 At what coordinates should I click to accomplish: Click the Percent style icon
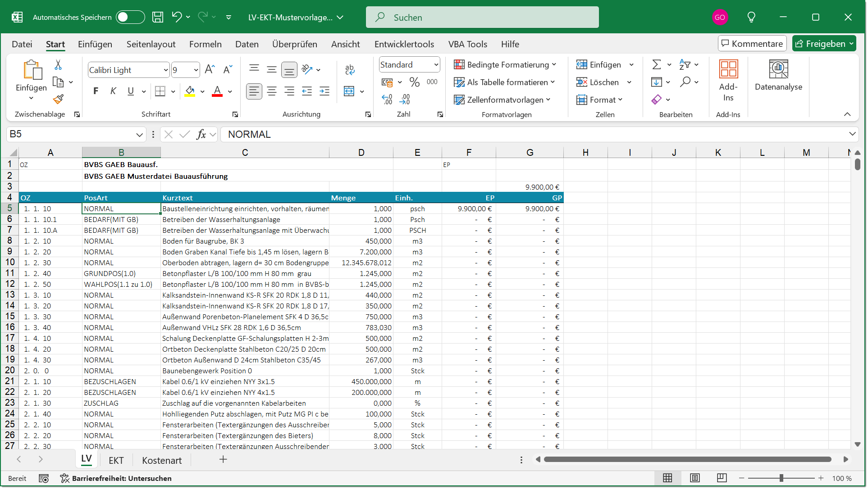point(414,82)
